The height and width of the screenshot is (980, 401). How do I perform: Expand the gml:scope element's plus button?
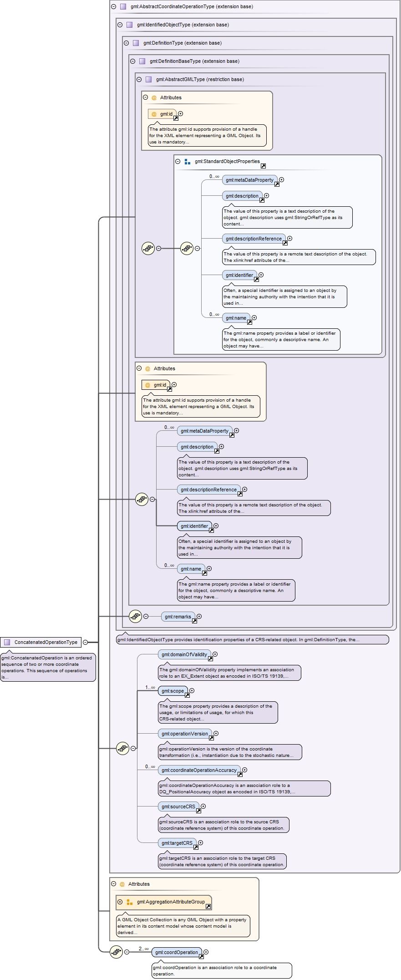[192, 691]
